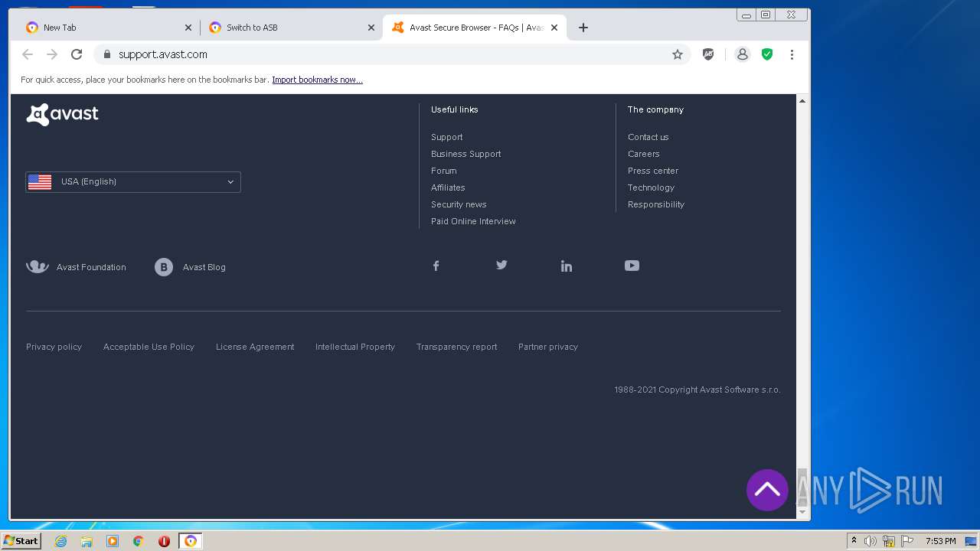This screenshot has height=551, width=980.
Task: Switch to the New Tab tab
Action: (107, 28)
